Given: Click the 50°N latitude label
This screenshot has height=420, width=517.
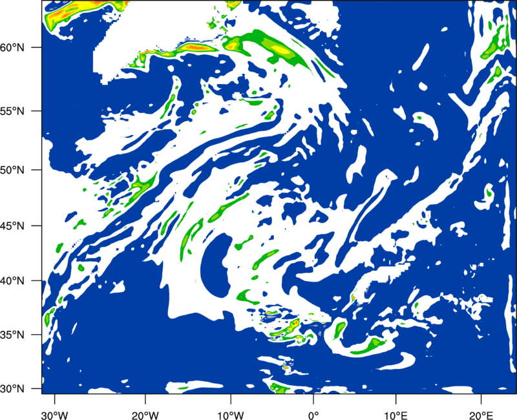Looking at the screenshot, I should click(12, 170).
